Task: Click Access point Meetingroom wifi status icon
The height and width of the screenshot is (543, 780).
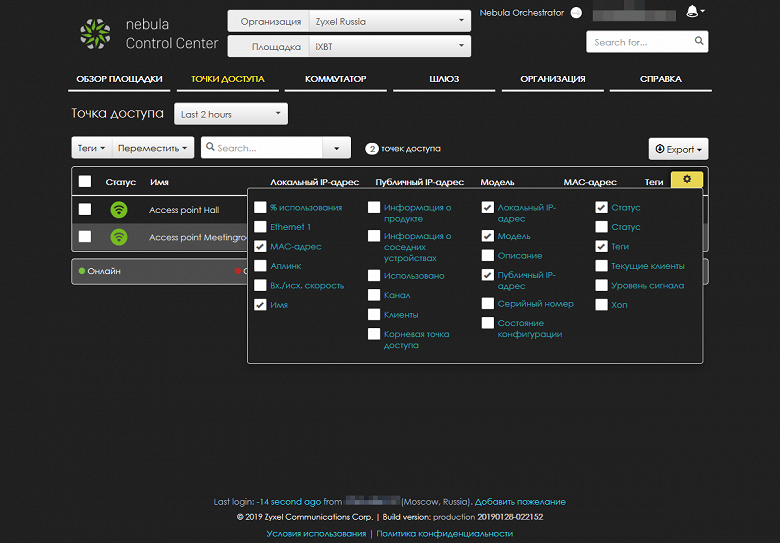Action: click(119, 237)
